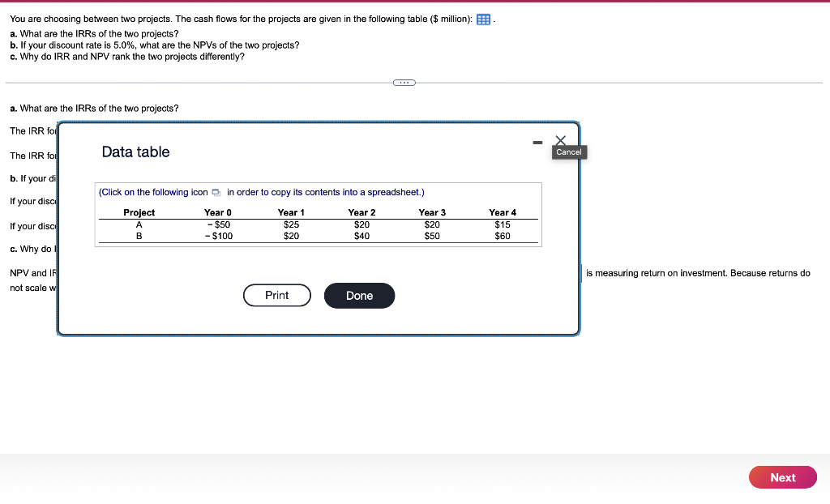The width and height of the screenshot is (830, 504).
Task: Click Project A's −$50 cash flow cell
Action: pos(217,224)
